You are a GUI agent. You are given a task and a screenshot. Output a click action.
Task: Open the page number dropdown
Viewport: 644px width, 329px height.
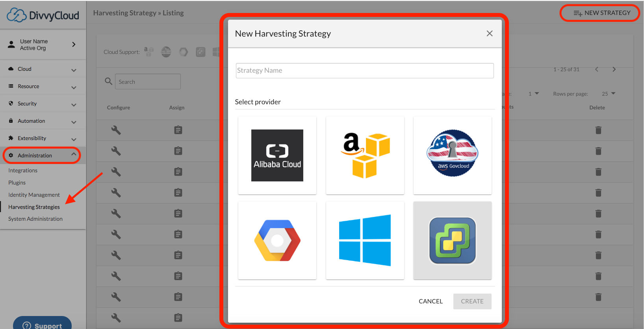(x=534, y=94)
